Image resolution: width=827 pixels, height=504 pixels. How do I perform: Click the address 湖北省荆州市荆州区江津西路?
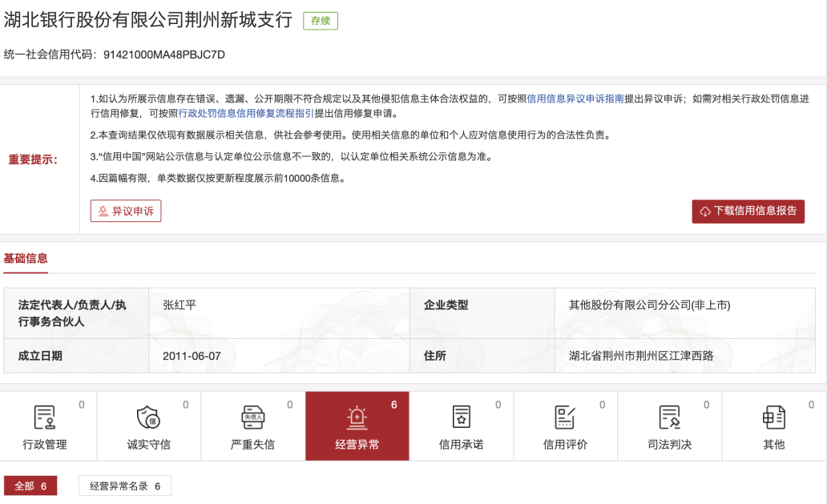tap(640, 356)
